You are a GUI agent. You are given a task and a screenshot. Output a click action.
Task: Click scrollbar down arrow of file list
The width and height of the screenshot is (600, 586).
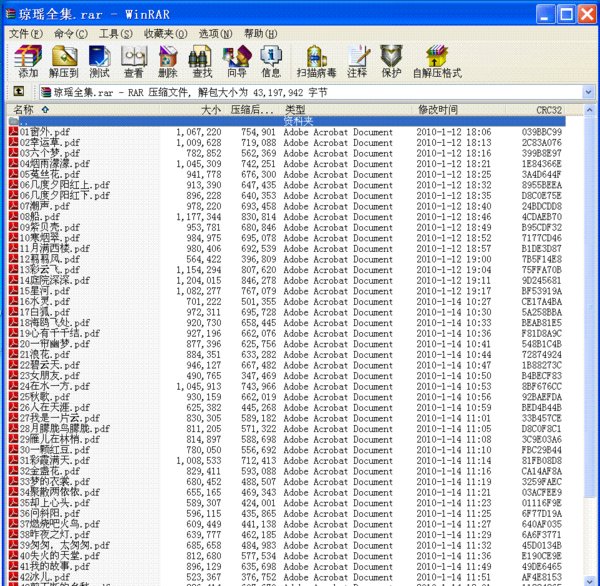[589, 581]
